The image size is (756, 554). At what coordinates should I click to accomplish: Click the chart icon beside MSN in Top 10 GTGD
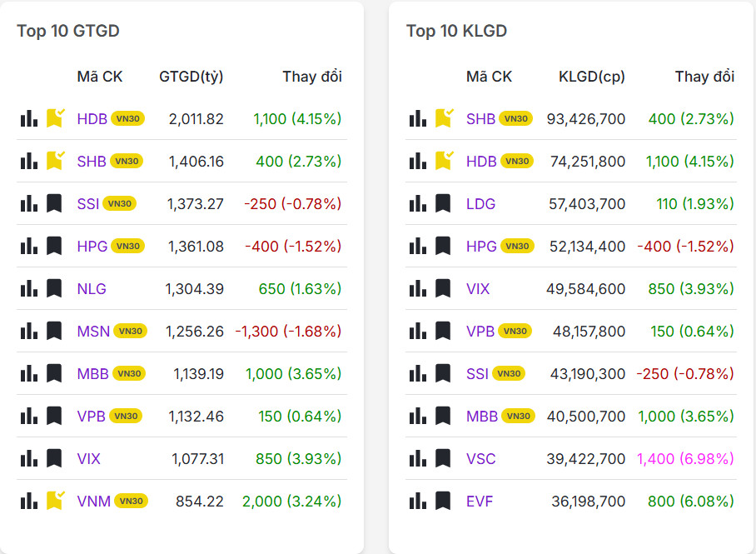(x=29, y=331)
